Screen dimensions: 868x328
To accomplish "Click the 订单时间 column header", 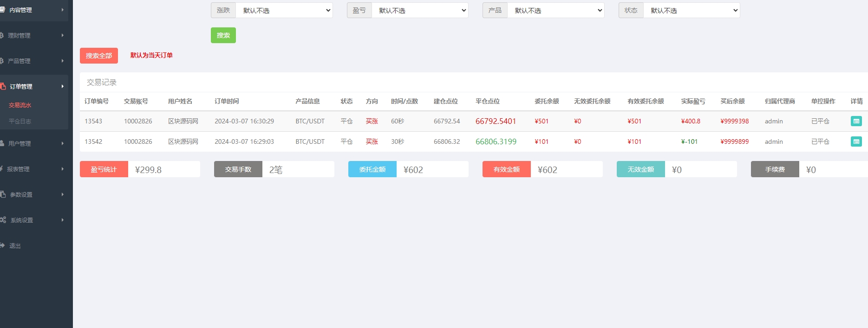I will pos(227,101).
